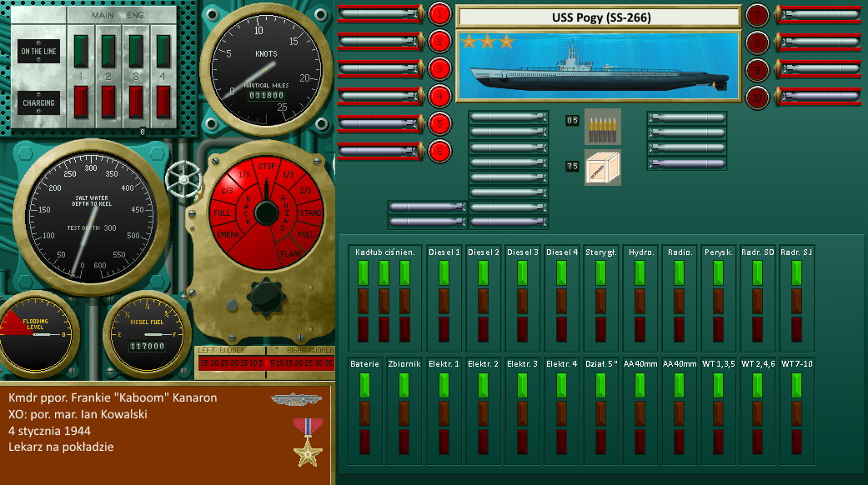Turn the black knob below telegraph
Image resolution: width=868 pixels, height=485 pixels.
point(267,296)
